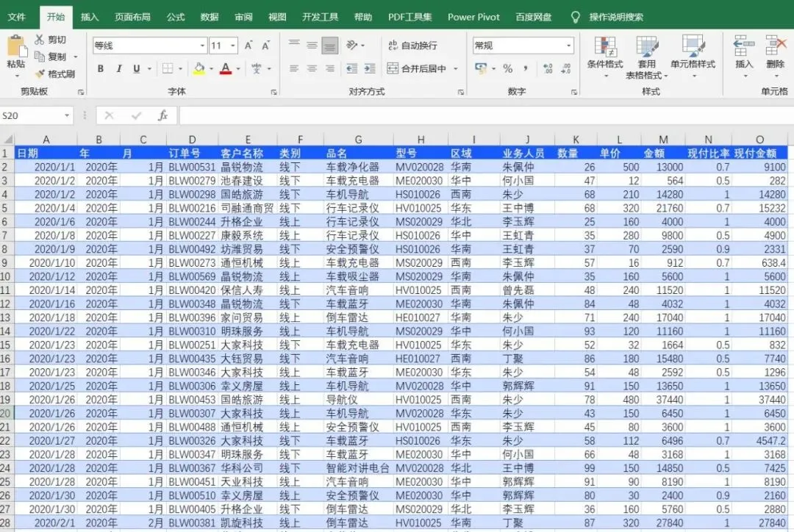794x532 pixels.
Task: Open the font group dialog launcher
Action: point(273,92)
